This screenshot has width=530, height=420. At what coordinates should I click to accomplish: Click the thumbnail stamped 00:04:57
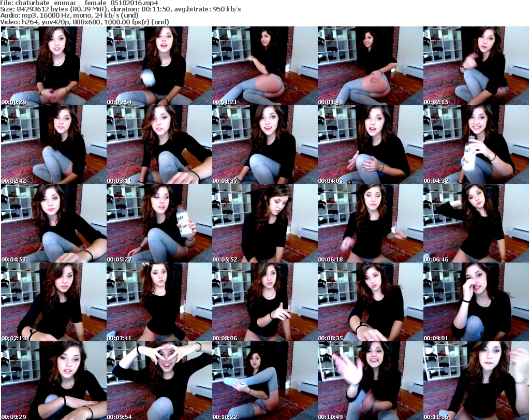click(x=53, y=224)
